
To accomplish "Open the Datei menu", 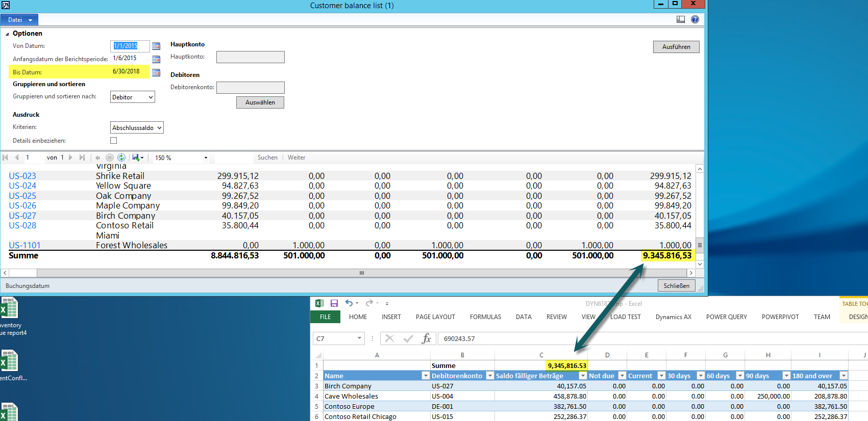I will tap(19, 20).
